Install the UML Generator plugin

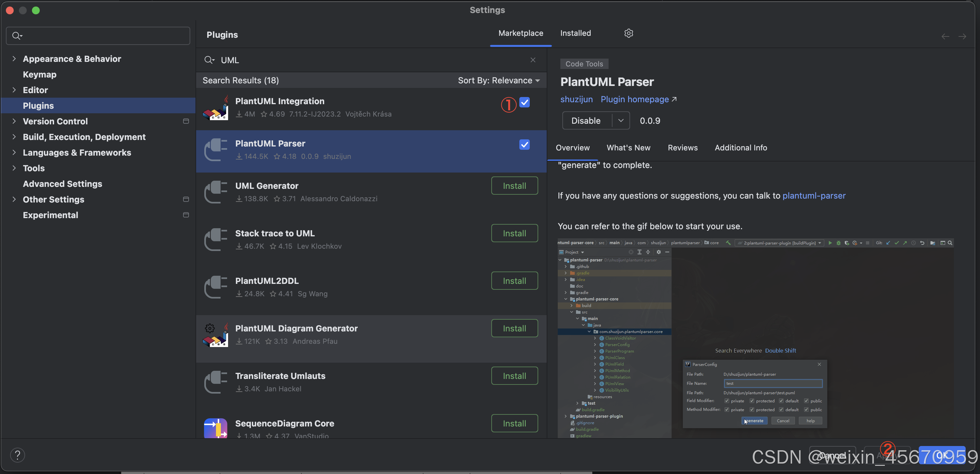[514, 186]
